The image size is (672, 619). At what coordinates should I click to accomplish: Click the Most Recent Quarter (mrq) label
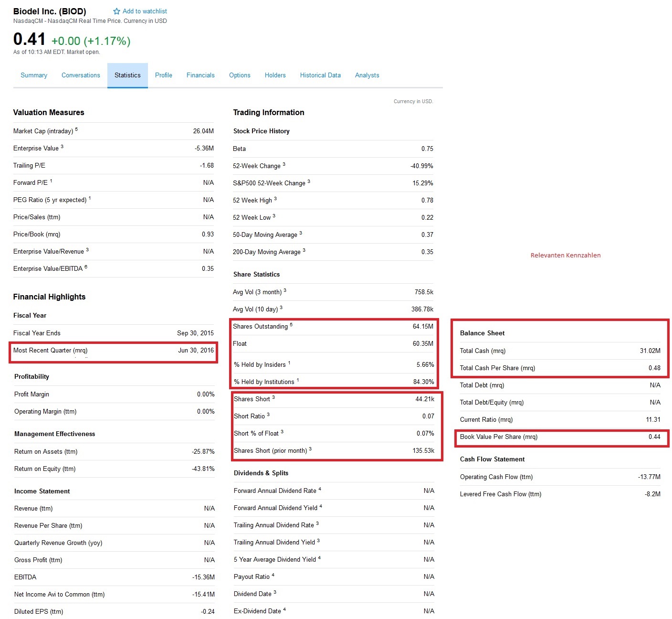click(x=50, y=351)
